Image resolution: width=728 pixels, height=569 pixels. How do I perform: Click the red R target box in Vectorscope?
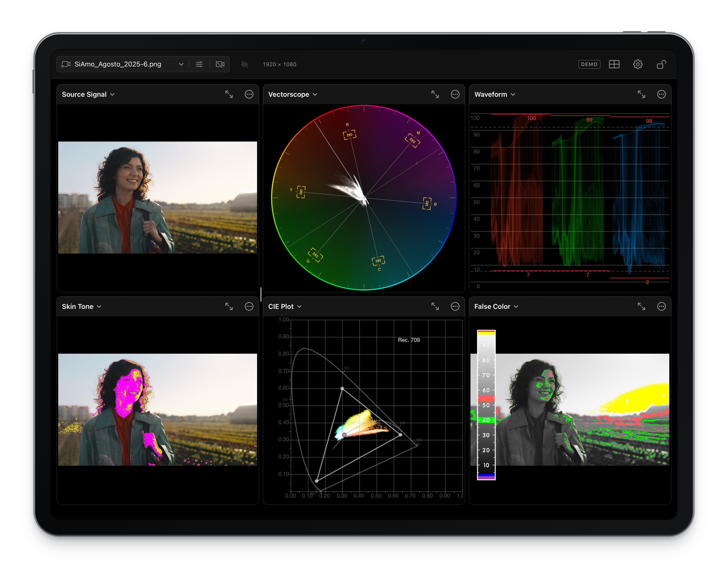(349, 135)
